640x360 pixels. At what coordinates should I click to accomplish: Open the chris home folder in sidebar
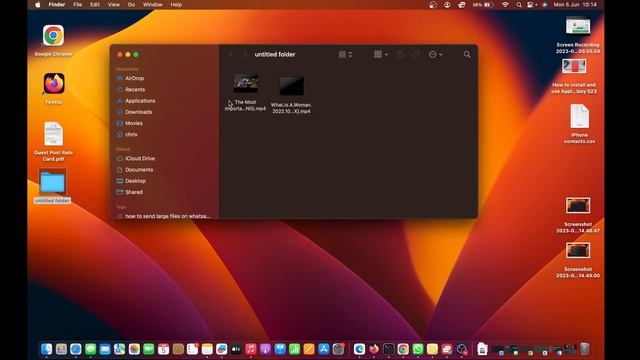(x=131, y=134)
